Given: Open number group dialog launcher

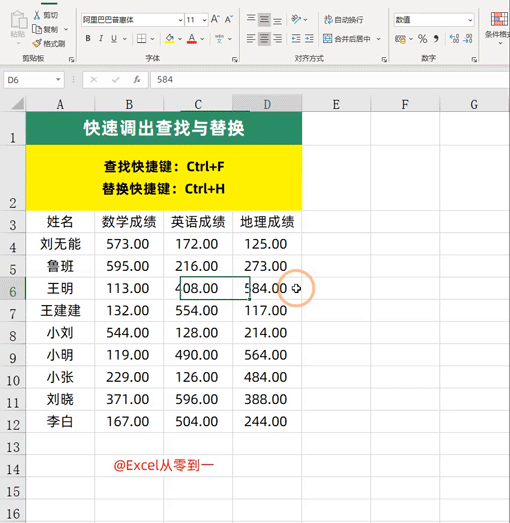Looking at the screenshot, I should pos(474,60).
